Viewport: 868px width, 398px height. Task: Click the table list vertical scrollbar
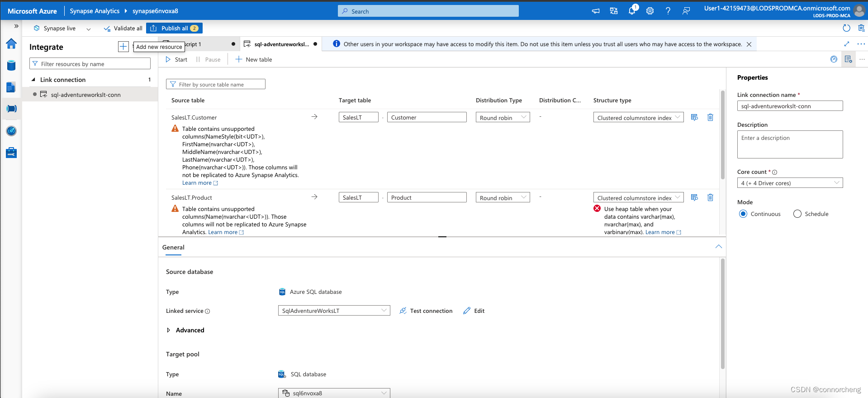click(x=722, y=135)
